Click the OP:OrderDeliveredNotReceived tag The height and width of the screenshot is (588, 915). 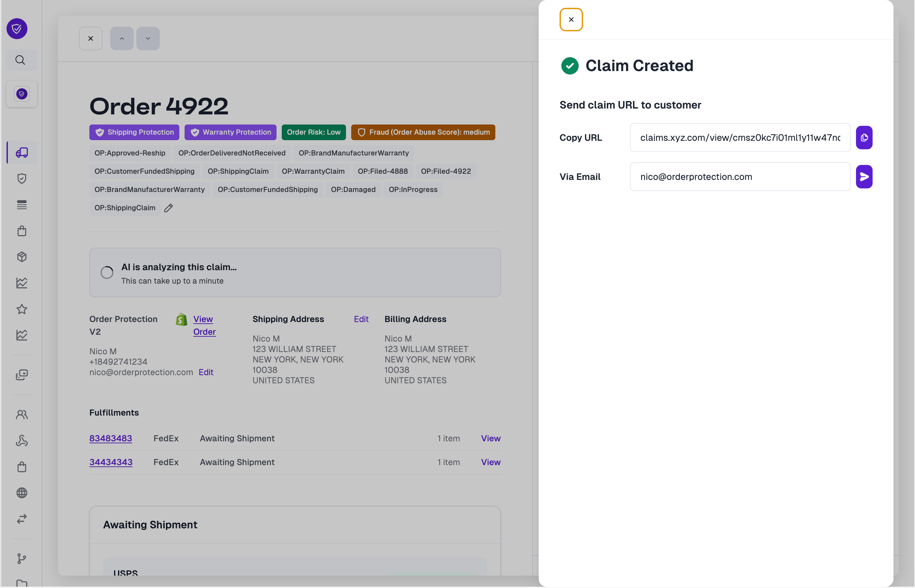point(232,153)
